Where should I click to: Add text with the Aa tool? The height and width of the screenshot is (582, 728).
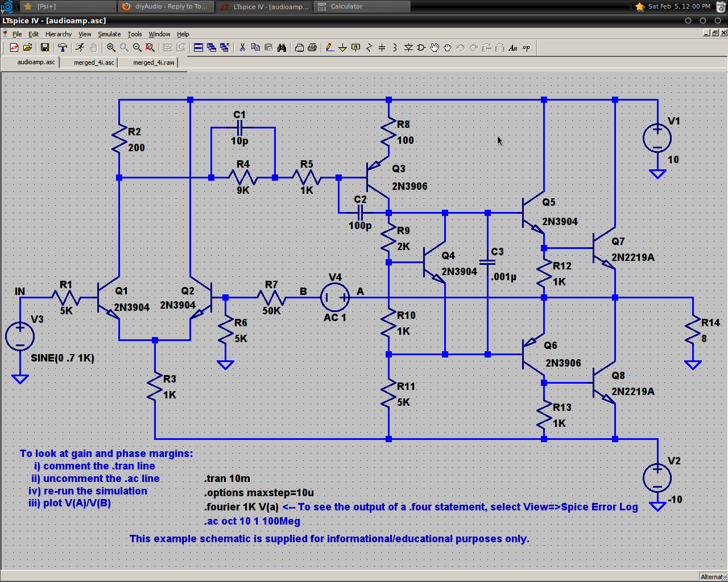(x=513, y=48)
